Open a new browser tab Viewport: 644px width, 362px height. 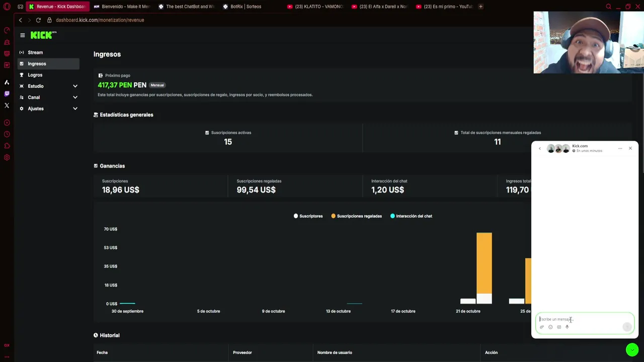(480, 7)
